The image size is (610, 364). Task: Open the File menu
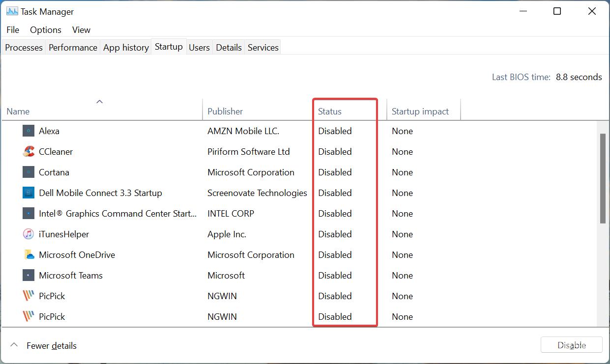13,30
